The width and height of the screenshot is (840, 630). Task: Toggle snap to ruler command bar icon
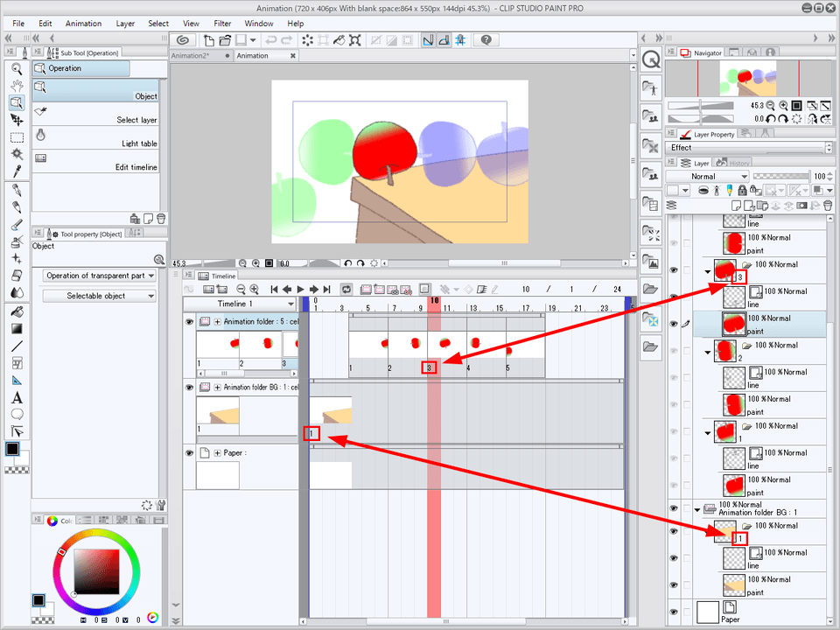click(428, 40)
